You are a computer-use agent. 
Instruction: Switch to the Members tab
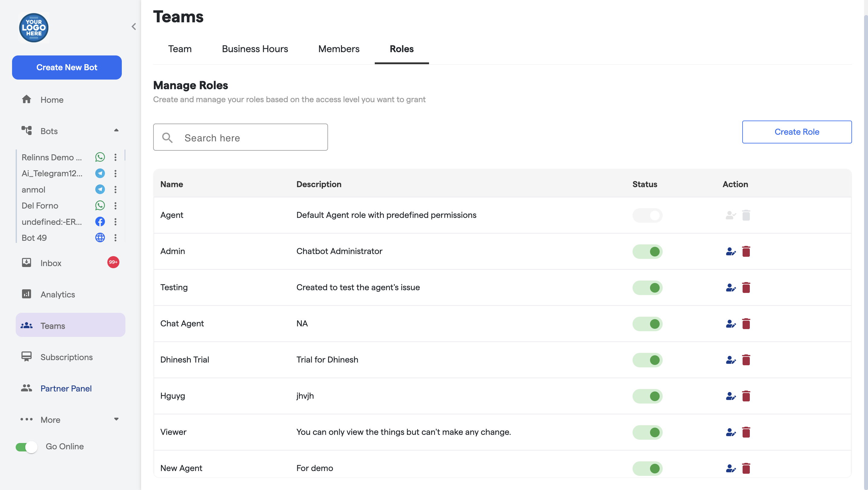pyautogui.click(x=339, y=49)
